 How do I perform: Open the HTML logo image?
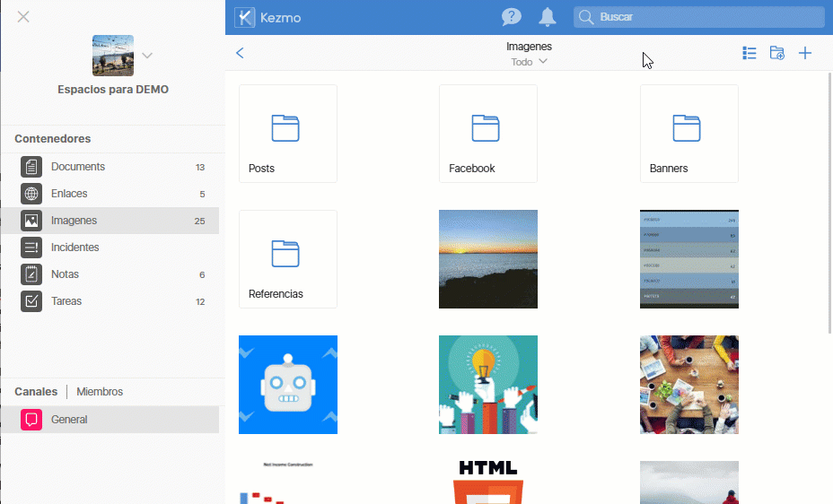click(488, 482)
